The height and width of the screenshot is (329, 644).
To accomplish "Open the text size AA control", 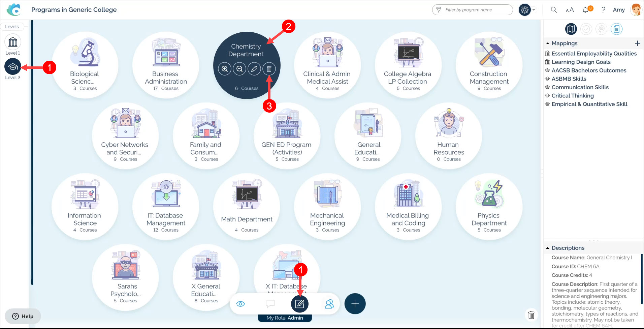I will (570, 10).
